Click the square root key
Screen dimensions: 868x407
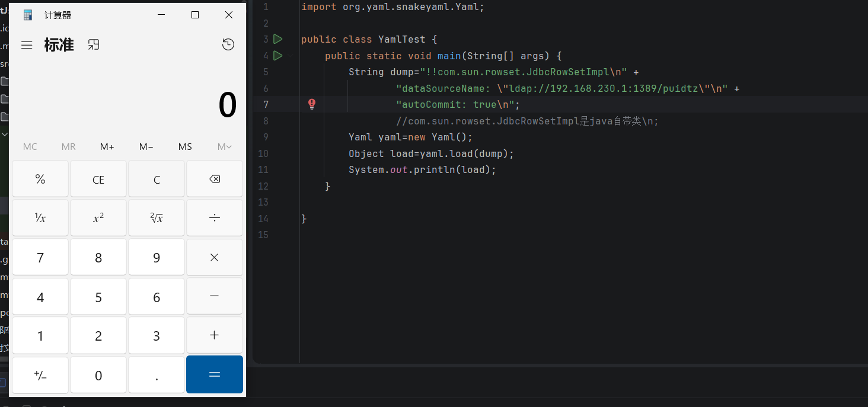pos(157,218)
